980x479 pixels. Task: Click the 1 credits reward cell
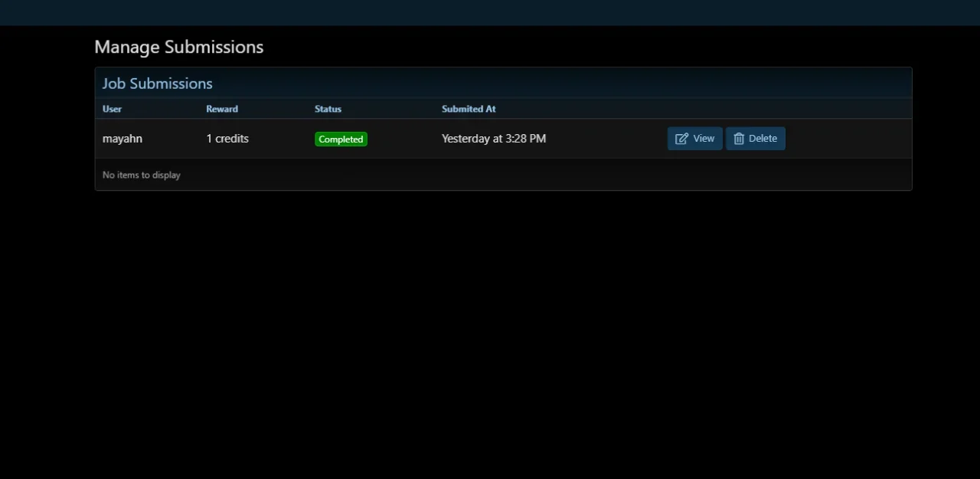[227, 139]
